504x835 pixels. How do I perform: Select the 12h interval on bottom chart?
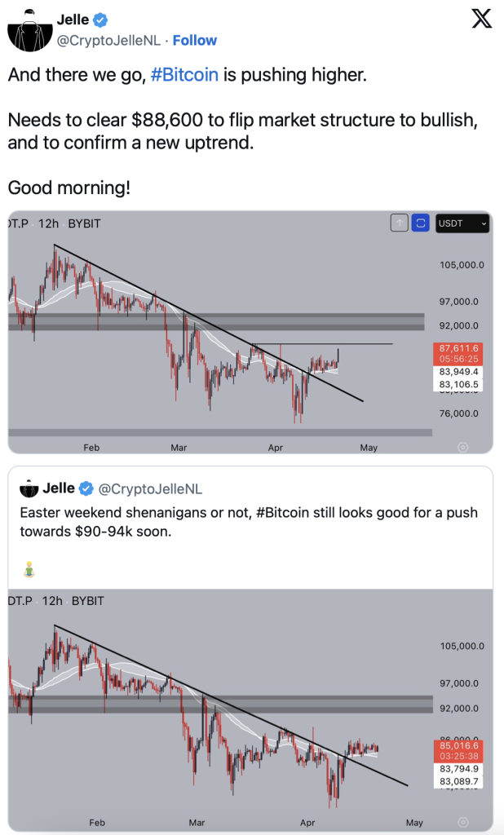(52, 601)
